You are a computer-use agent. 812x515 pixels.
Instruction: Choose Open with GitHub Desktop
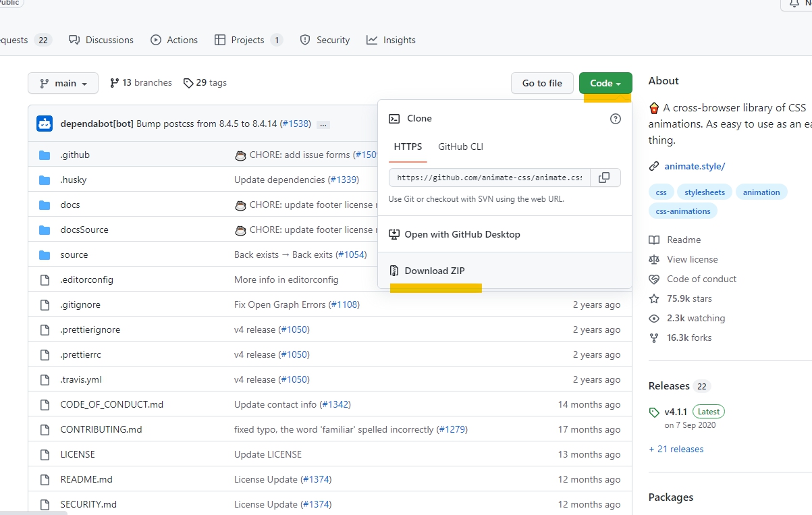coord(505,234)
